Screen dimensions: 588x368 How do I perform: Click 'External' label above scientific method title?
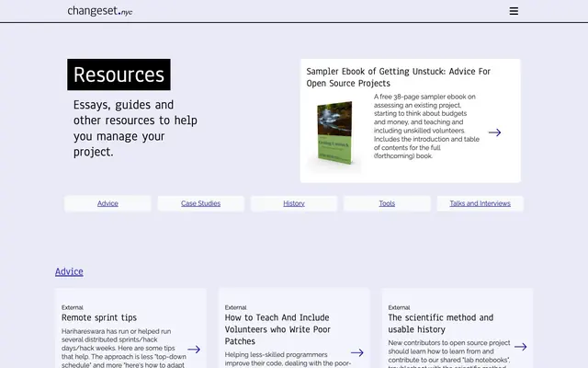[x=399, y=307]
